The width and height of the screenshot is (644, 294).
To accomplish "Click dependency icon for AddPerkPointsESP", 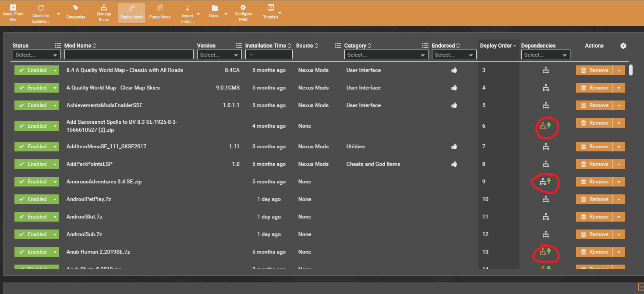I will pos(545,164).
